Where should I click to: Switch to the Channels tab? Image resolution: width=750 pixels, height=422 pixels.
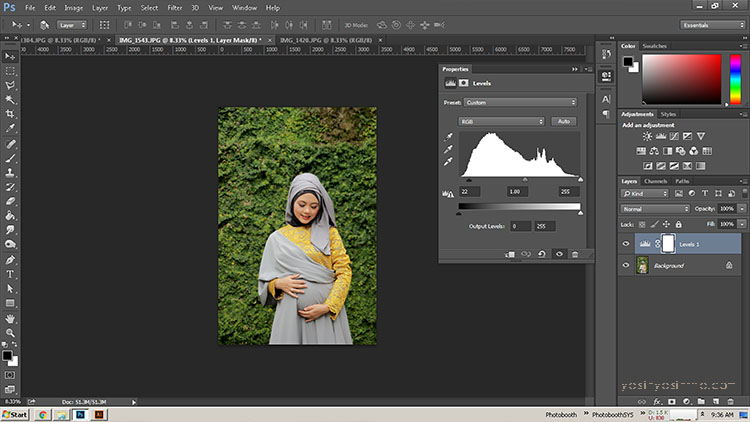point(656,181)
